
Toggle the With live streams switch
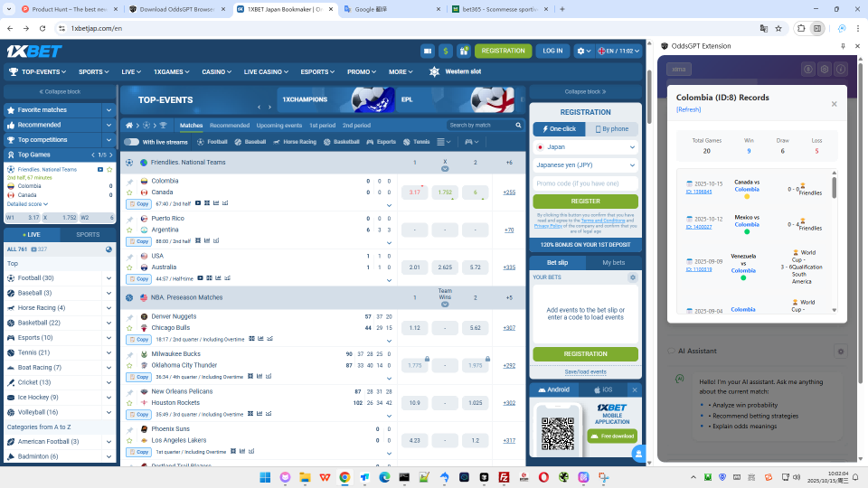tap(131, 142)
